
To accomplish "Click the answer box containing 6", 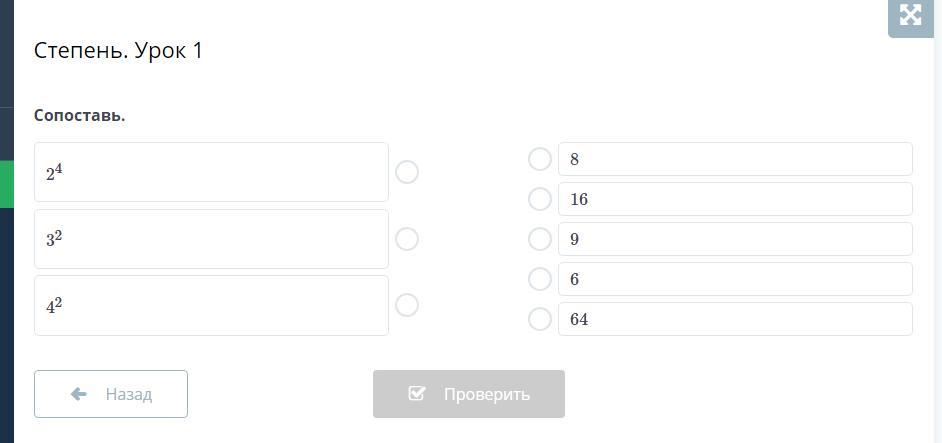I will 735,279.
